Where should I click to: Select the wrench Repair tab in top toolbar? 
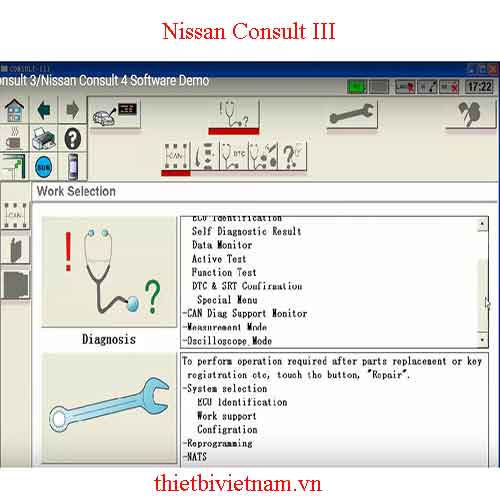point(352,114)
